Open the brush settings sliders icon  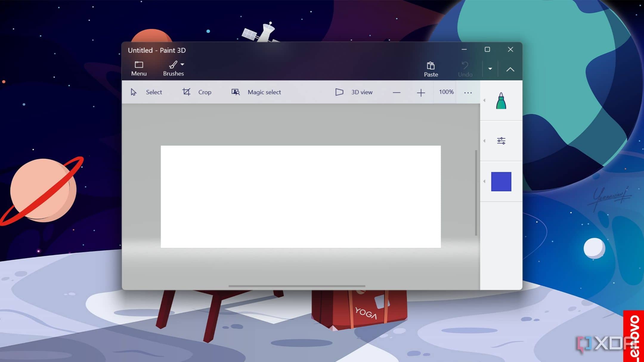coord(501,141)
